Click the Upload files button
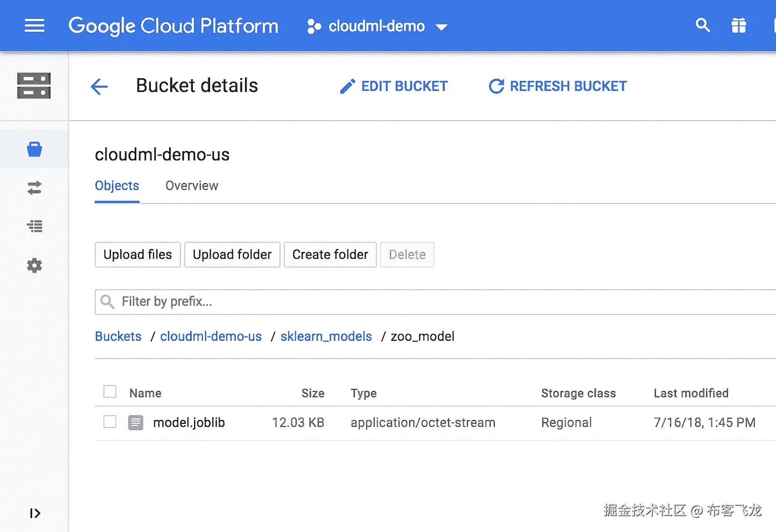The width and height of the screenshot is (776, 532). click(x=137, y=254)
